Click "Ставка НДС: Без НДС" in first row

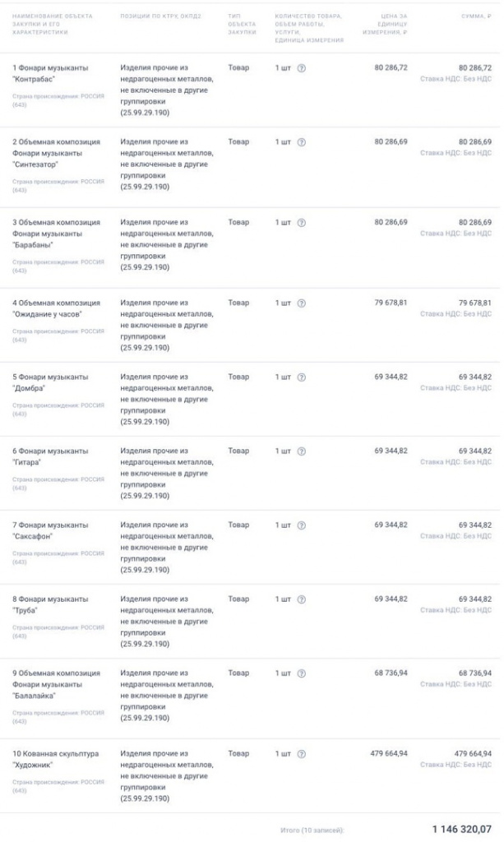coord(455,79)
